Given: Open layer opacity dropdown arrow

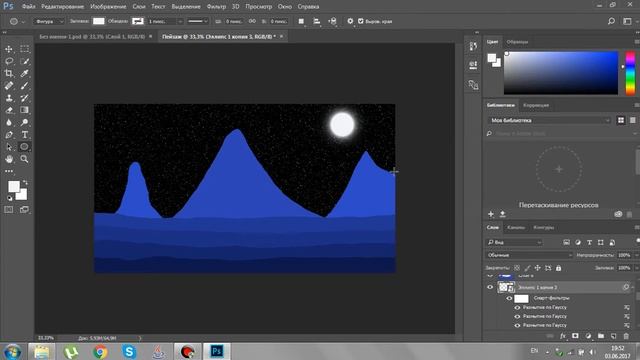Looking at the screenshot, I should 636,255.
